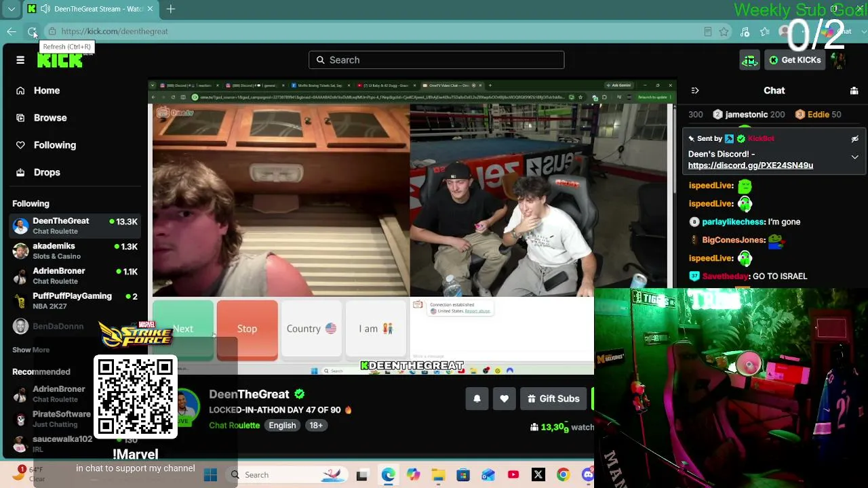The image size is (868, 488).
Task: Open AdrienBroner channel in Following list
Action: coord(75,276)
